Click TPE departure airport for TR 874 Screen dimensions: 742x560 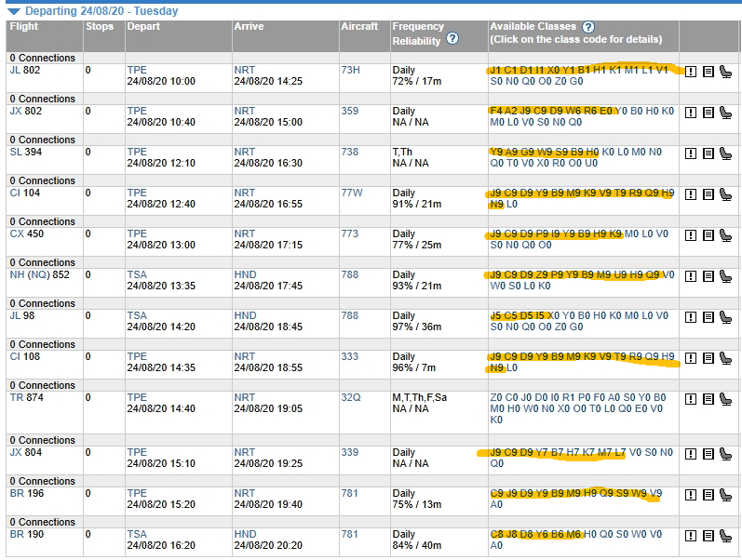137,397
